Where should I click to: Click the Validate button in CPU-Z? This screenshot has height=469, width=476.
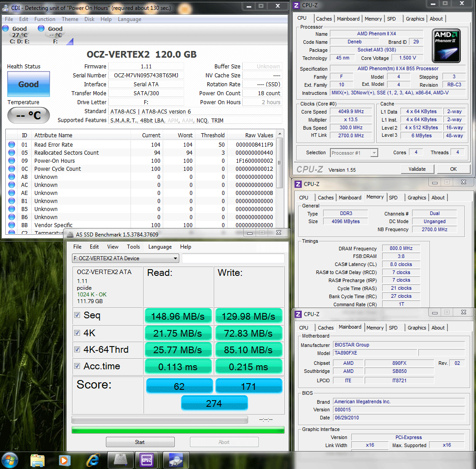tap(417, 169)
